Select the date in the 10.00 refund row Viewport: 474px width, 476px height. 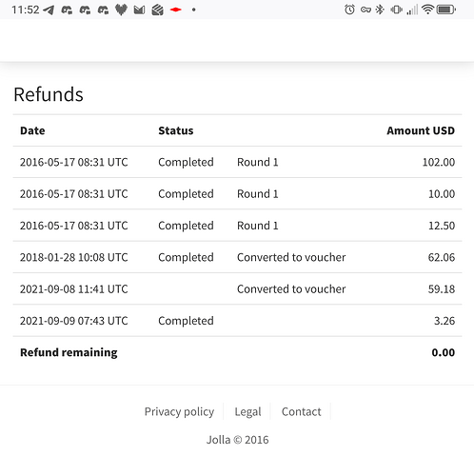tap(74, 194)
